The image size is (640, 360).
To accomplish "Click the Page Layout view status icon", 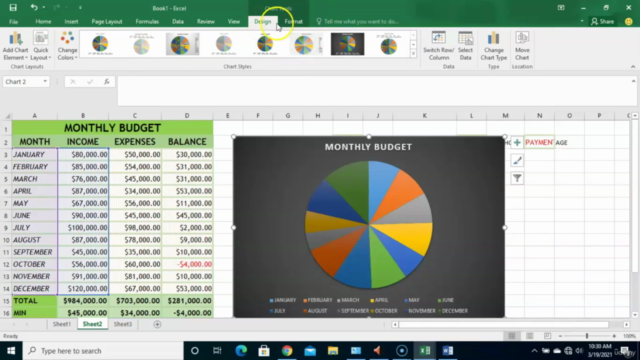I will click(x=530, y=336).
